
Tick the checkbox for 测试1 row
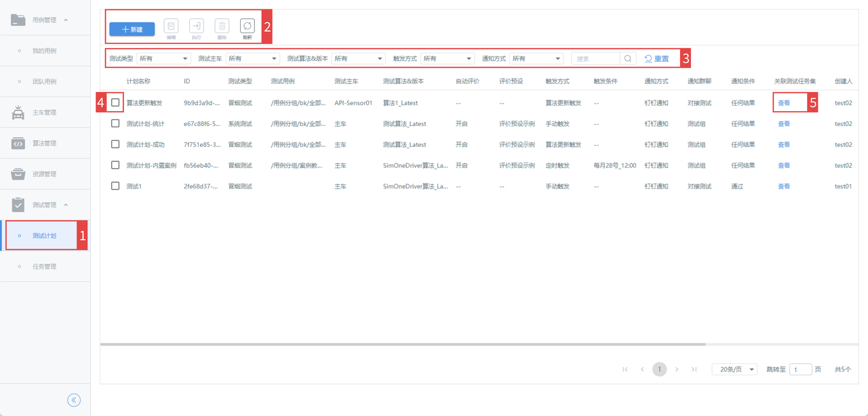[x=115, y=186]
